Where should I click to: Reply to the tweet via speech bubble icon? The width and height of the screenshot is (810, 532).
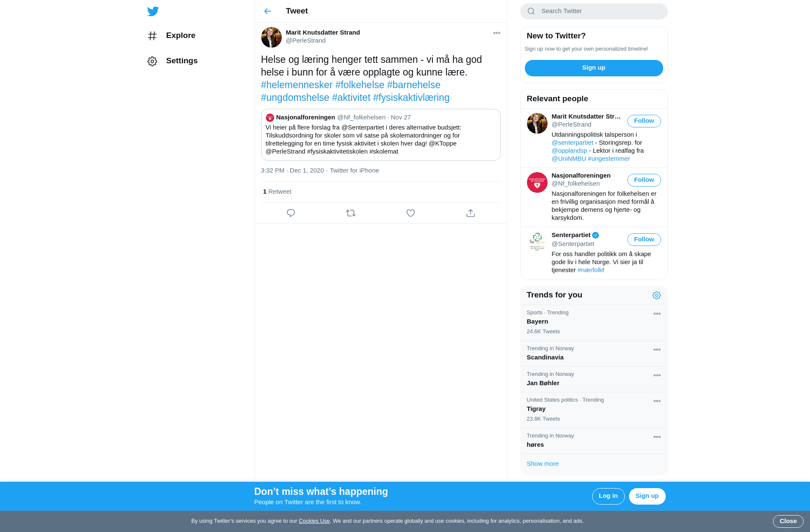291,213
